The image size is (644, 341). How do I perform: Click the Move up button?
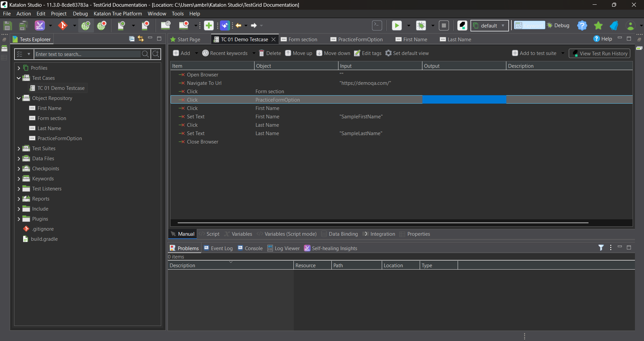(x=299, y=53)
